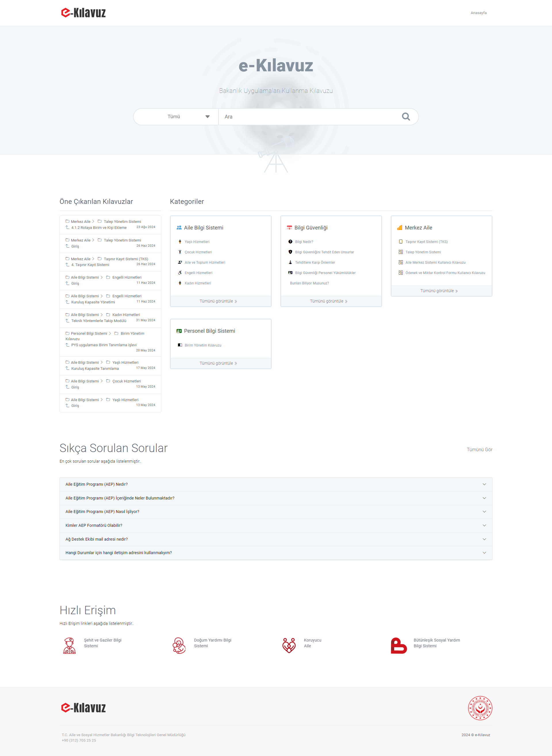This screenshot has height=756, width=552.
Task: Click the search magnifier icon
Action: (x=406, y=117)
